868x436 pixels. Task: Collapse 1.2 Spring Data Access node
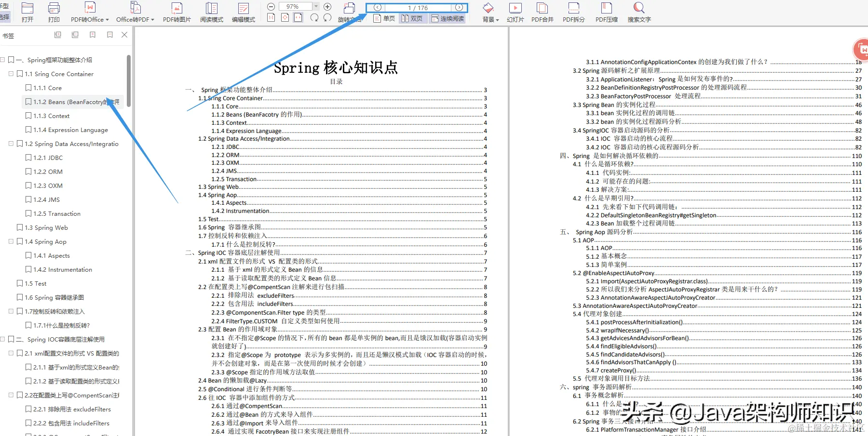[11, 144]
